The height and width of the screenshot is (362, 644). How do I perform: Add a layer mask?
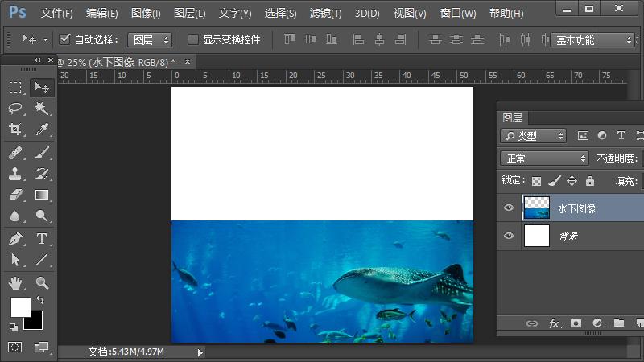[576, 323]
